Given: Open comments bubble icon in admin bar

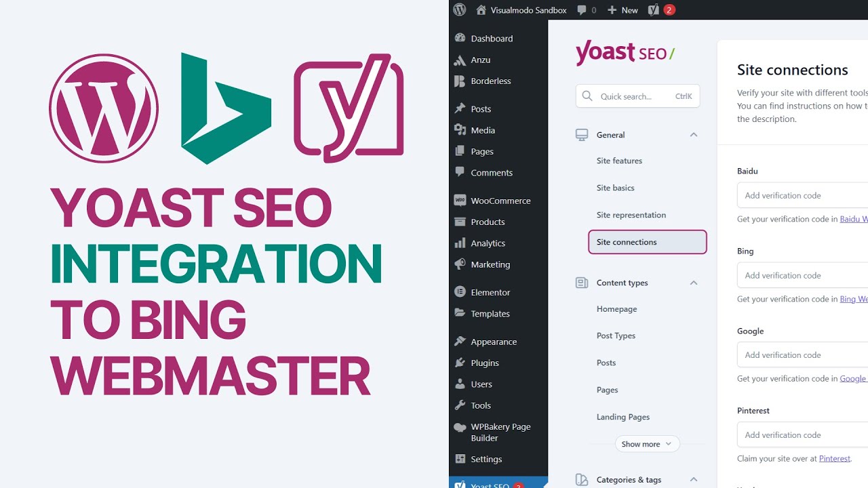Looking at the screenshot, I should tap(582, 10).
